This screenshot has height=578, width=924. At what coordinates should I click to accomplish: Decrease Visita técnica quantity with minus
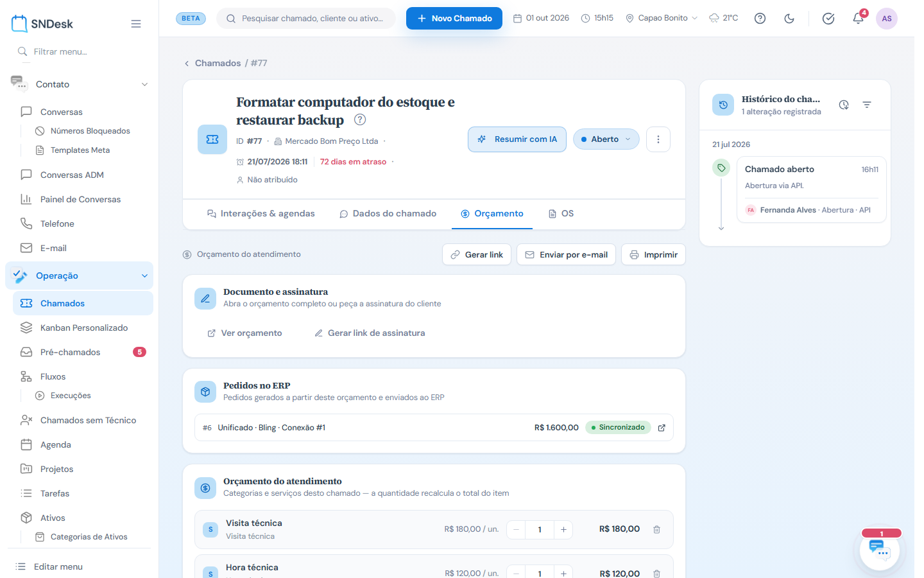(516, 530)
